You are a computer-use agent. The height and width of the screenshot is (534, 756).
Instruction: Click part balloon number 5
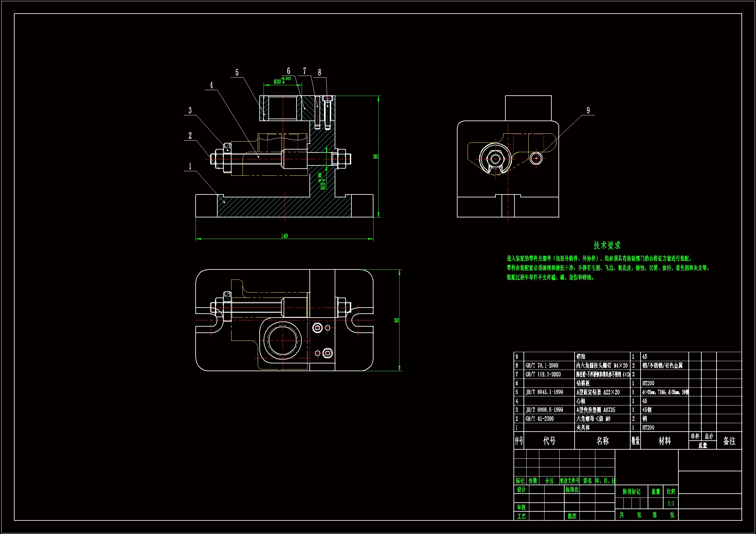pos(237,73)
